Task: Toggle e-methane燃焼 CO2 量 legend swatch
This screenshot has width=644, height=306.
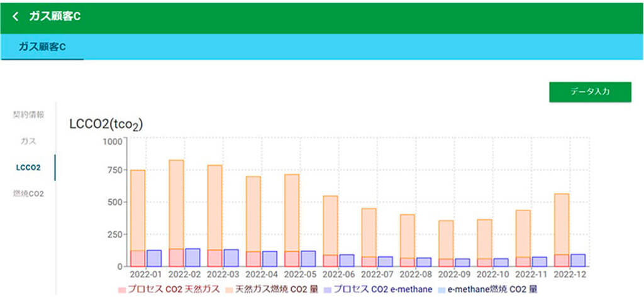Action: pyautogui.click(x=442, y=290)
